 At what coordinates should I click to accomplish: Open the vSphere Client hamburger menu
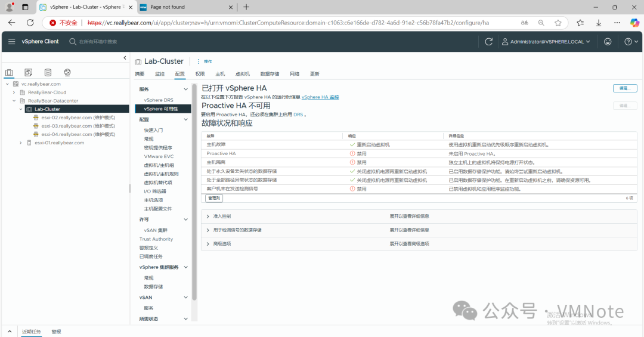(x=11, y=42)
